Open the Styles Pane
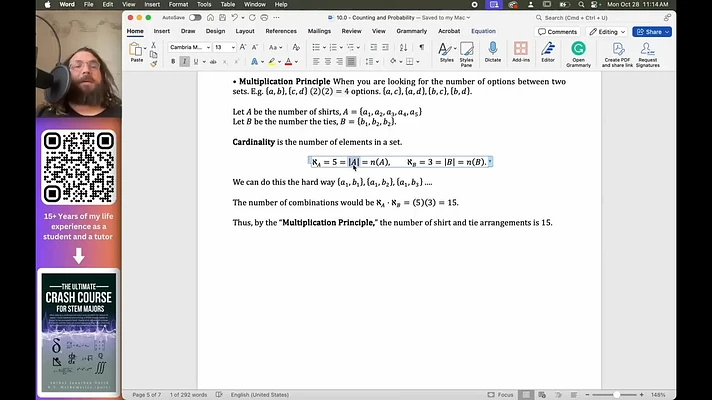712x400 pixels. pyautogui.click(x=466, y=54)
